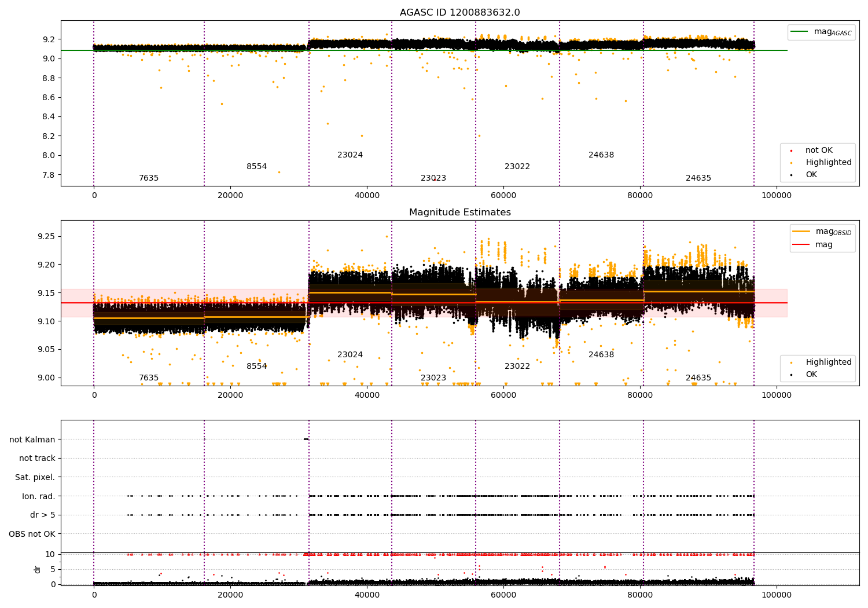Select the 'dr > 5' axis label
Viewport: 868px width, 608px height.
[x=43, y=515]
